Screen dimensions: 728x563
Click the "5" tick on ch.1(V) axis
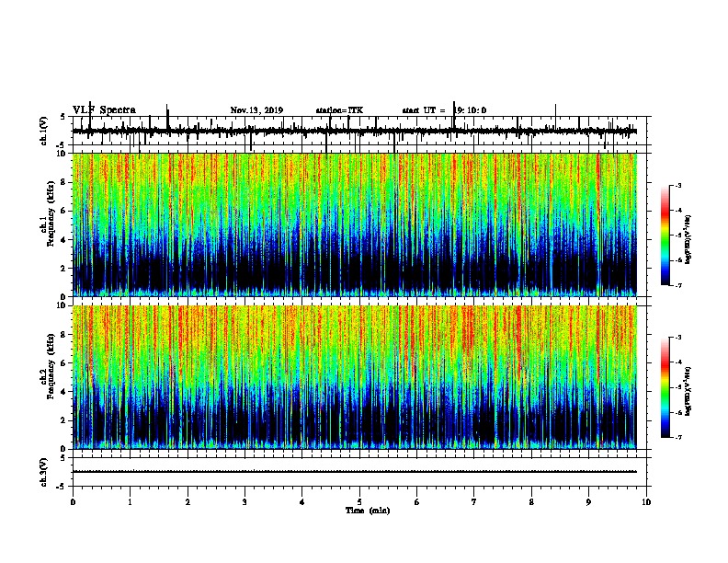(x=63, y=117)
